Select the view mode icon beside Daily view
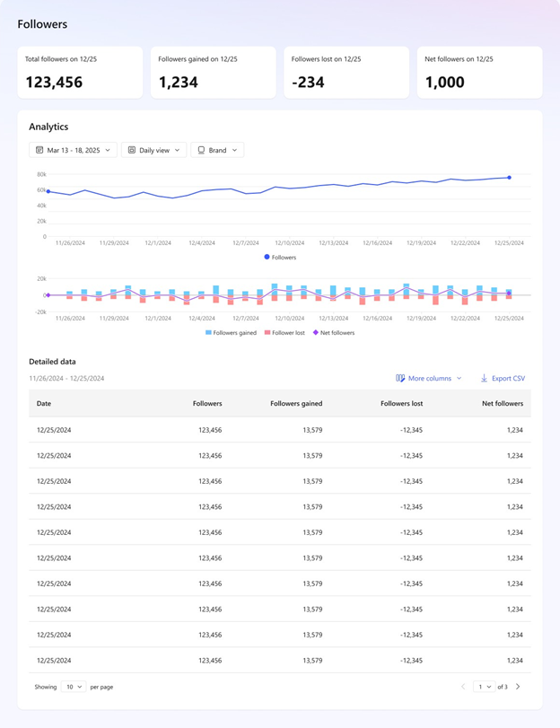This screenshot has height=728, width=560. pyautogui.click(x=134, y=150)
